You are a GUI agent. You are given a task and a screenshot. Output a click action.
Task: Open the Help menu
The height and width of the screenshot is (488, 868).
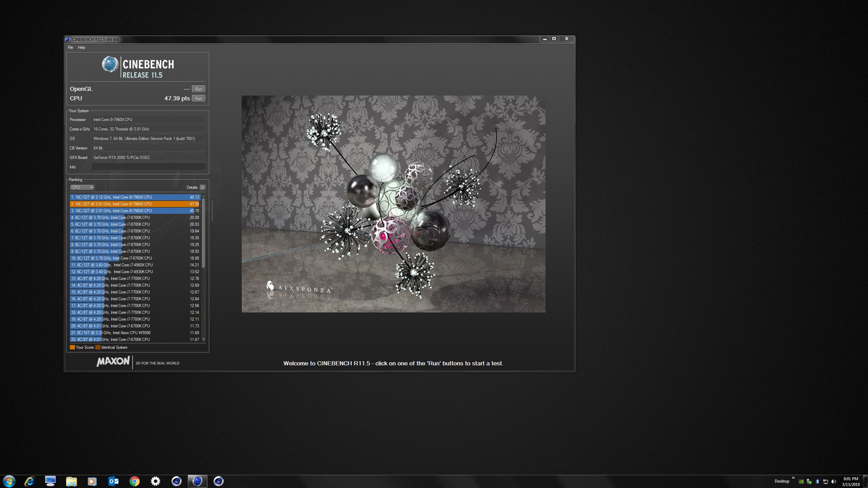[81, 47]
